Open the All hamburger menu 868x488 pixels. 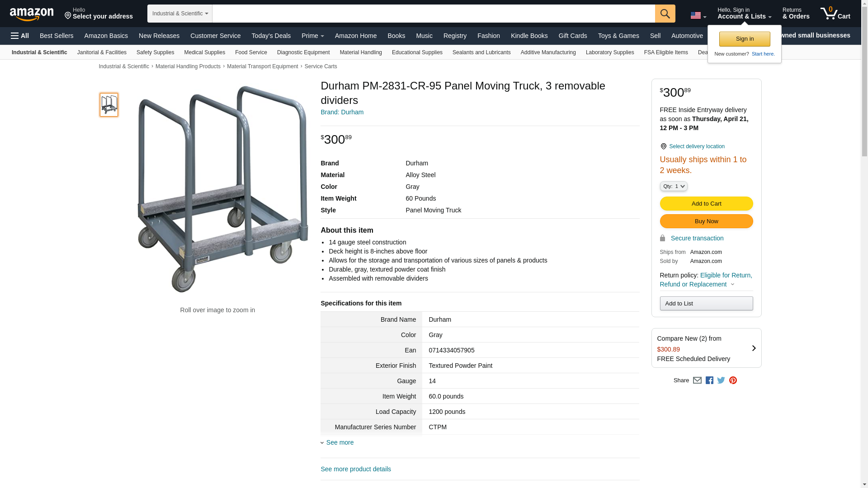20,36
